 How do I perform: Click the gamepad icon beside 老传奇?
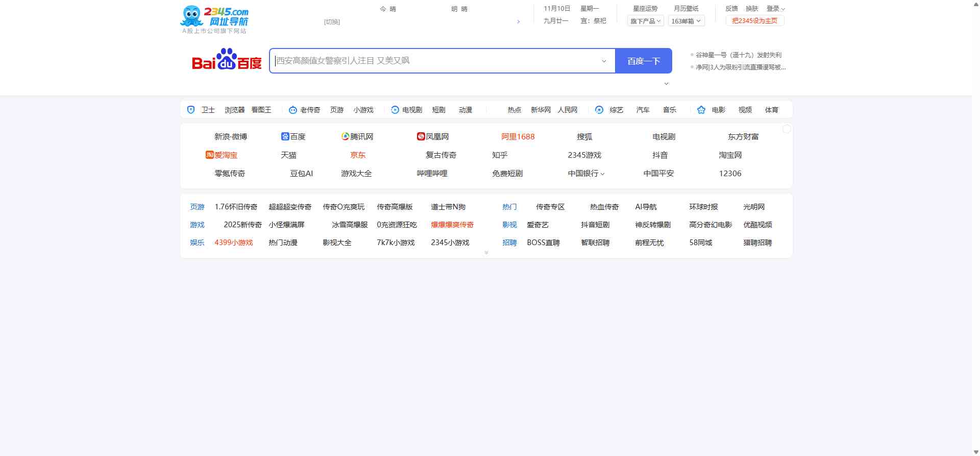tap(293, 110)
